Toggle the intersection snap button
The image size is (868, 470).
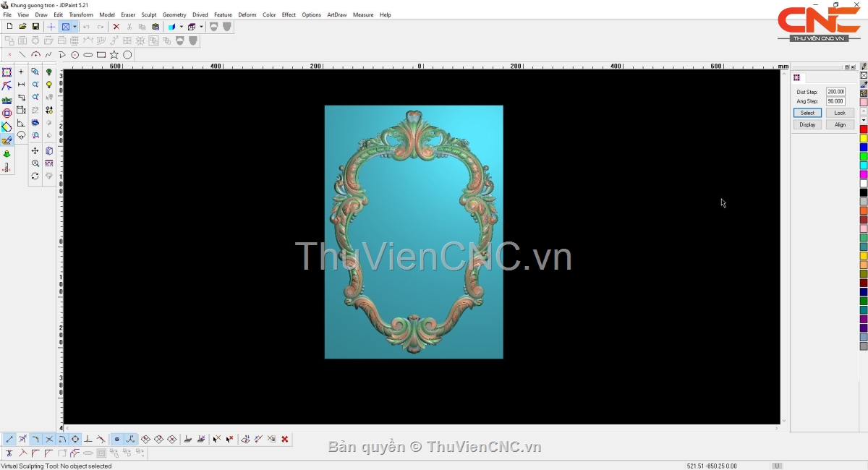click(x=49, y=440)
